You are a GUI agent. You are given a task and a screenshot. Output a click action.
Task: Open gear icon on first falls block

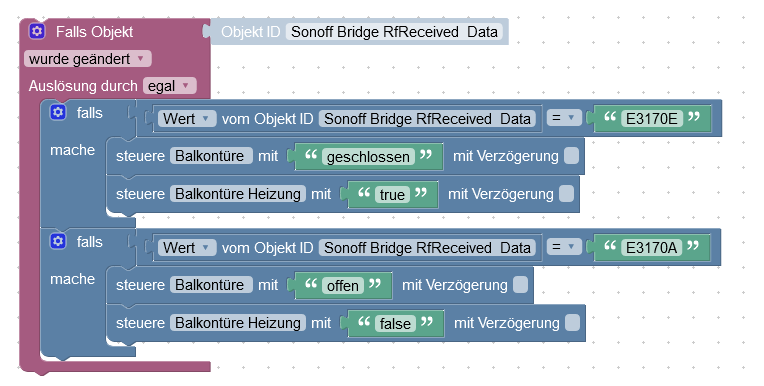pos(58,113)
